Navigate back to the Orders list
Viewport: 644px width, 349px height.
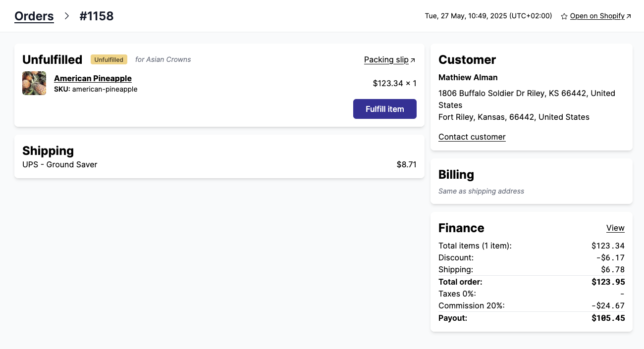(34, 16)
